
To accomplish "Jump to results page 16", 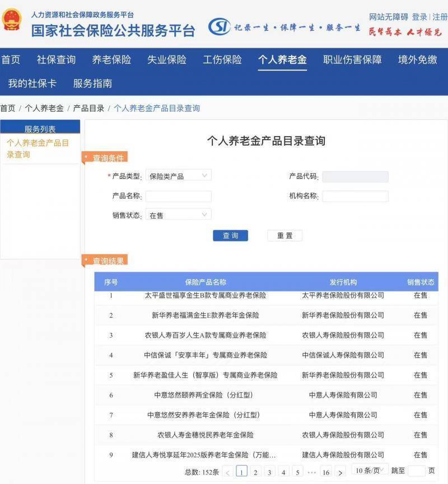I will pos(325,472).
